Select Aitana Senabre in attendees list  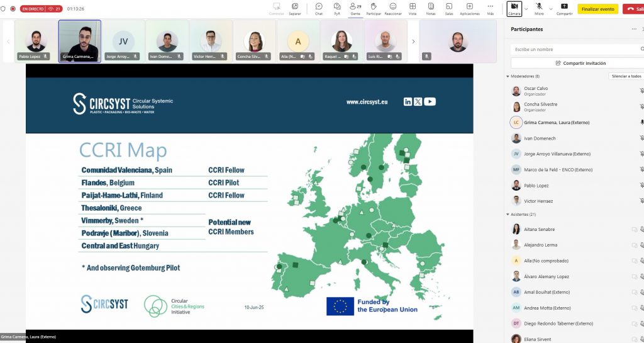(x=575, y=229)
